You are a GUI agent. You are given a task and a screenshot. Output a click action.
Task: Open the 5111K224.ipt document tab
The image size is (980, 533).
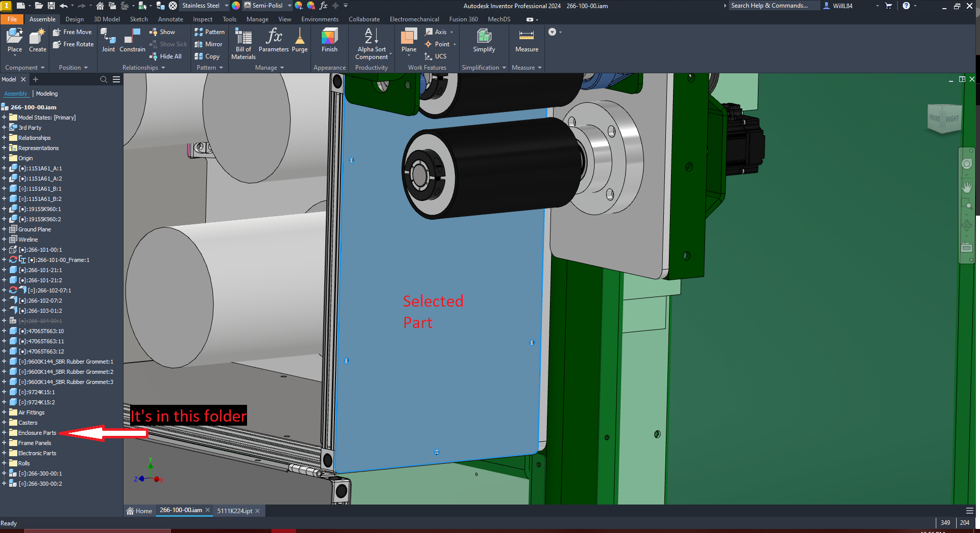(x=234, y=511)
